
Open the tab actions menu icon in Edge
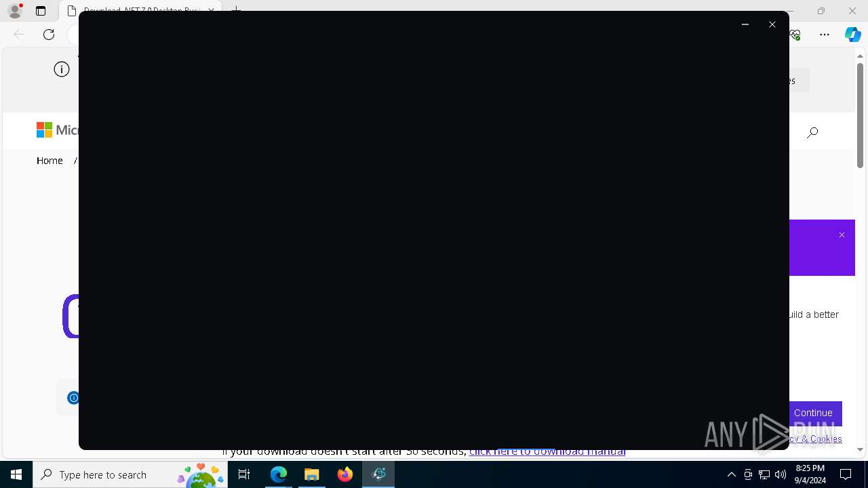pos(41,11)
